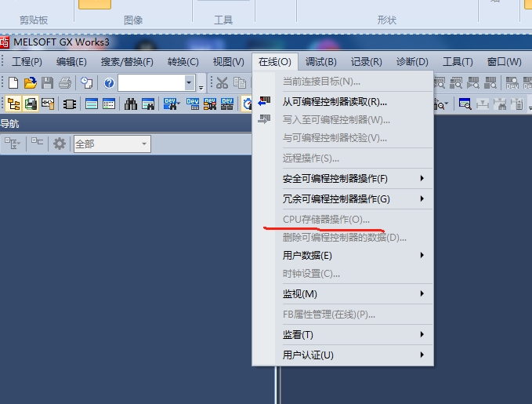The image size is (532, 404).
Task: Open the 诊断(D) menu
Action: click(412, 62)
